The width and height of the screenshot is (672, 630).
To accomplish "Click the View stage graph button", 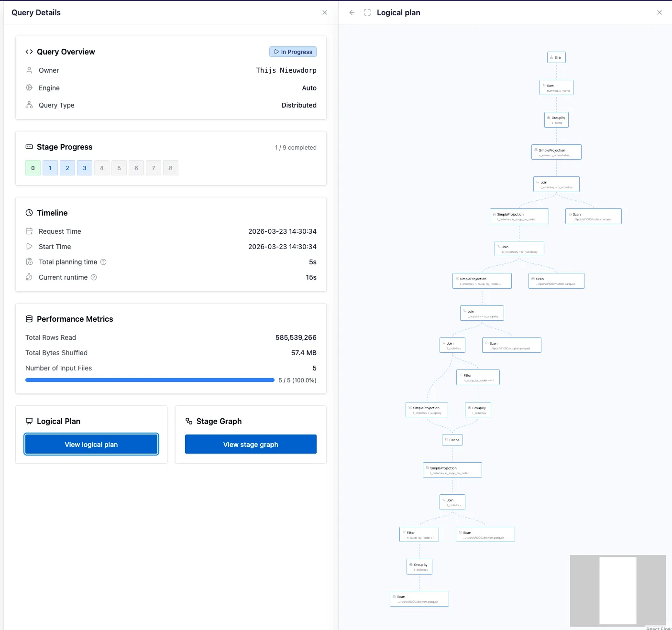I will coord(250,444).
